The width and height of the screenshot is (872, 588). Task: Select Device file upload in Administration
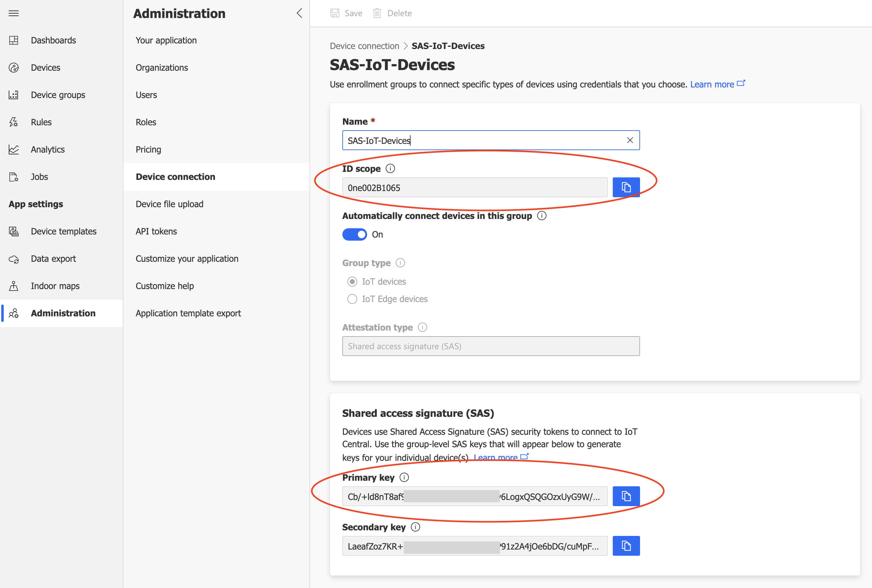(x=169, y=204)
